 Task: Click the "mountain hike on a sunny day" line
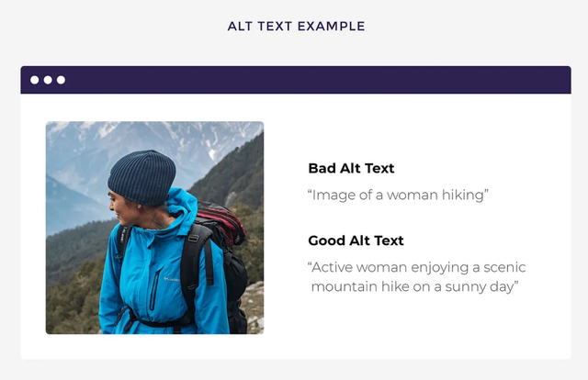pyautogui.click(x=414, y=286)
